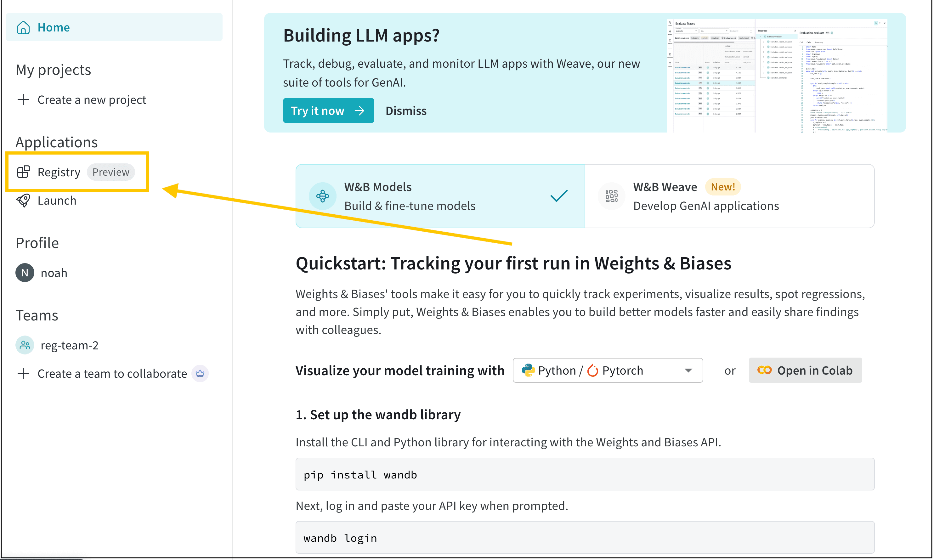Viewport: 934px width, 560px height.
Task: Click the plus icon beside Create a new project
Action: [x=23, y=99]
